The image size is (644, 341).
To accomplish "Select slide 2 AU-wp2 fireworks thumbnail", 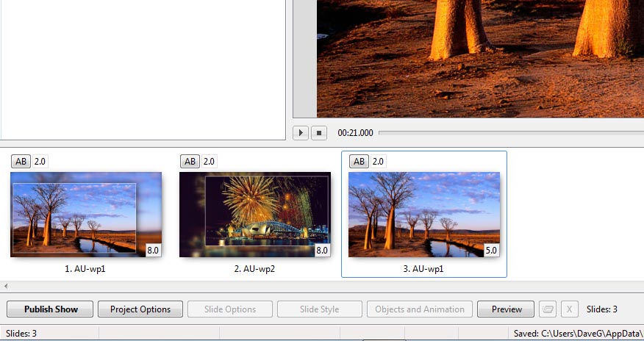I will (x=255, y=215).
